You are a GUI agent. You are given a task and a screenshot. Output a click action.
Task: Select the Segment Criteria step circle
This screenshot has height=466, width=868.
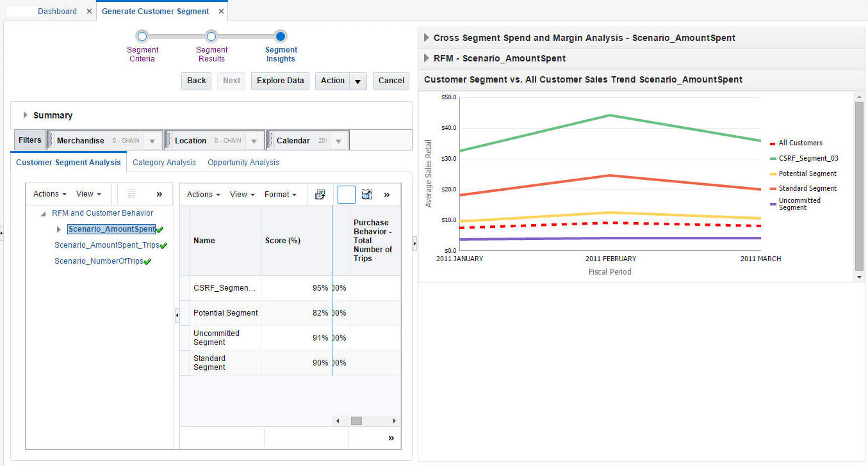[x=142, y=36]
